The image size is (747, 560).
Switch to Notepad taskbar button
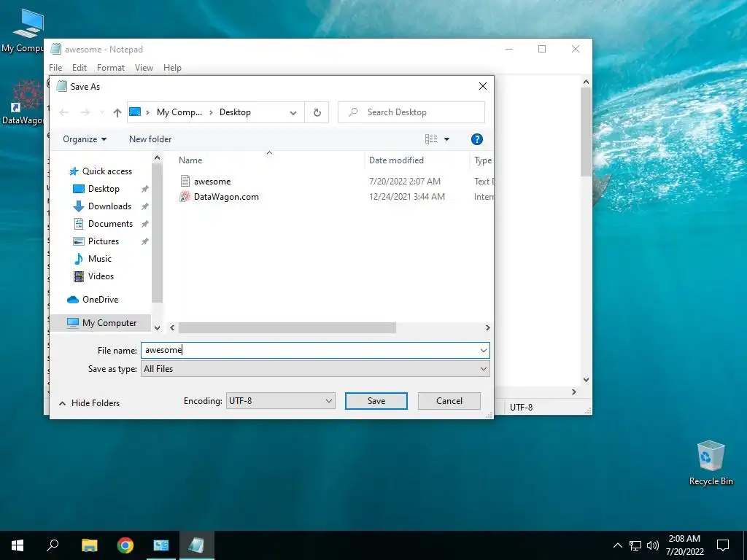(x=197, y=545)
